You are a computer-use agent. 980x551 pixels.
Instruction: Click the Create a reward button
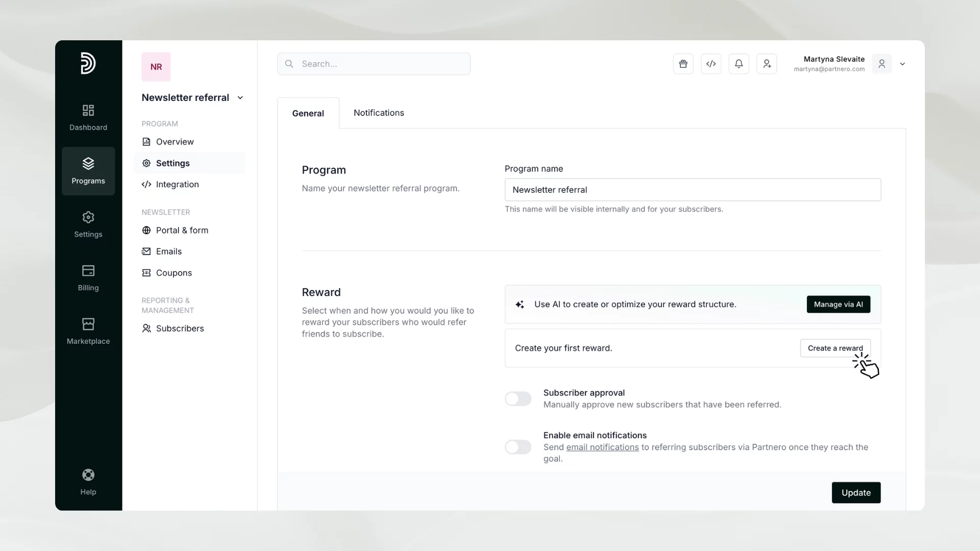click(835, 348)
